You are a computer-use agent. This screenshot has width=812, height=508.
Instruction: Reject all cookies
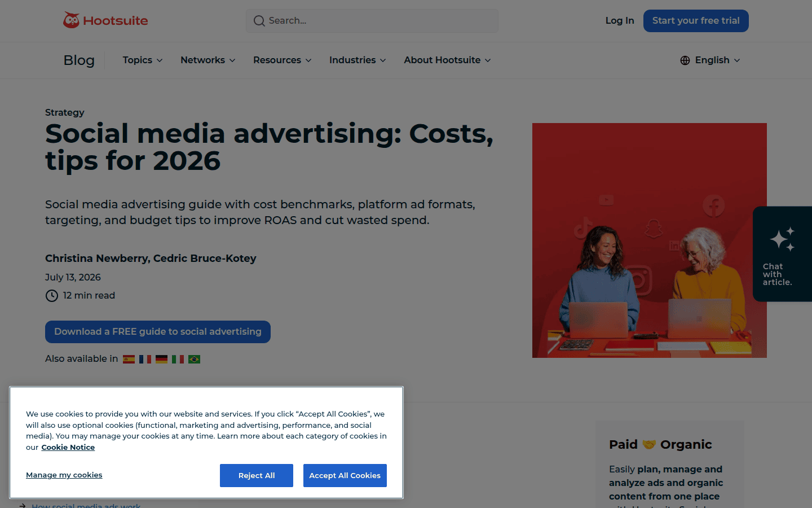click(257, 475)
